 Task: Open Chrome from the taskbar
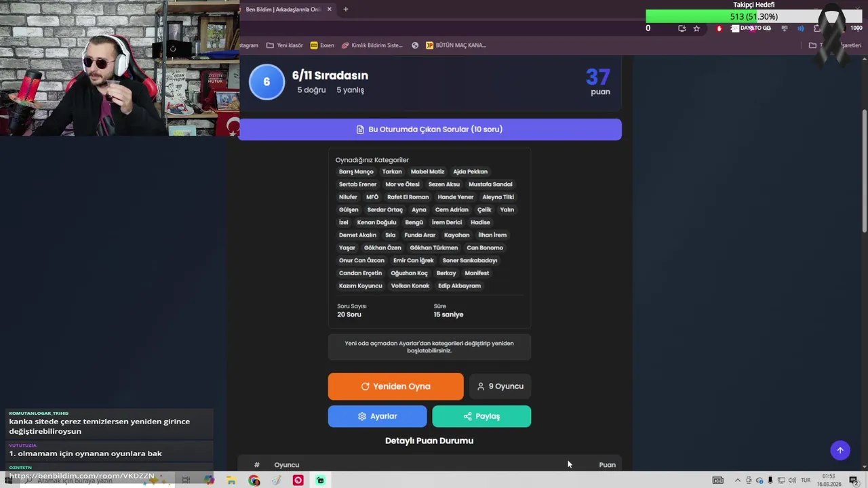254,481
